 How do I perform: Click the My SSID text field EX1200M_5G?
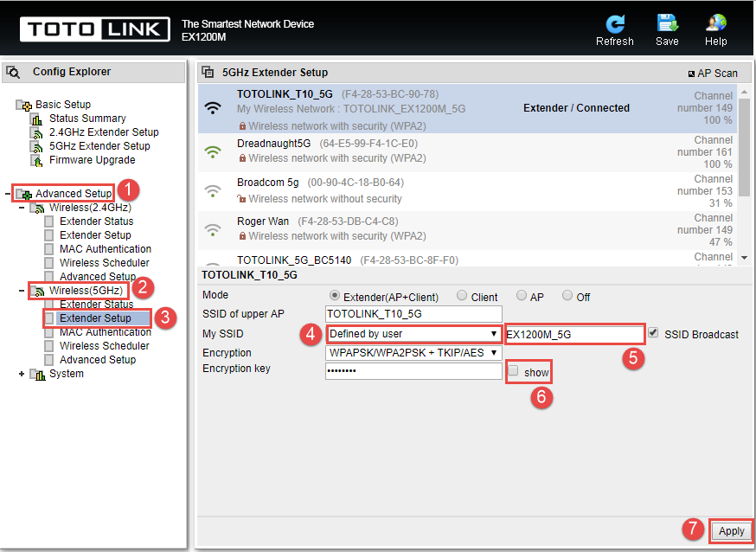(x=574, y=334)
